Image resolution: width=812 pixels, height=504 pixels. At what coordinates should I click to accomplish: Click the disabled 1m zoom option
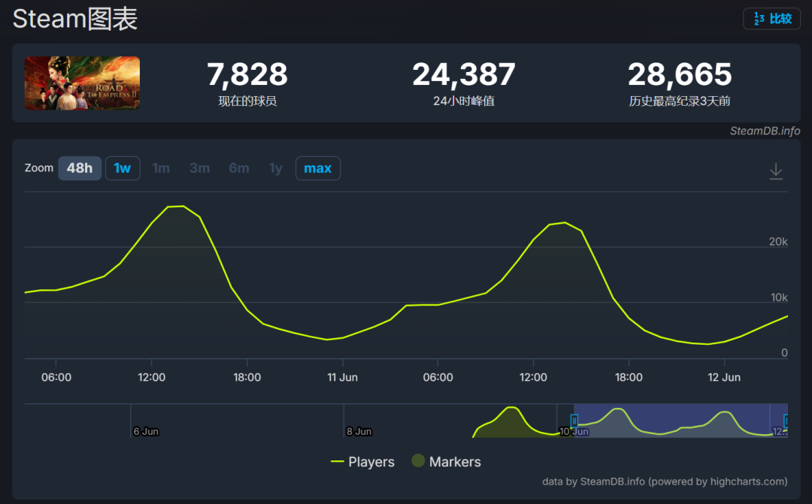click(x=161, y=168)
